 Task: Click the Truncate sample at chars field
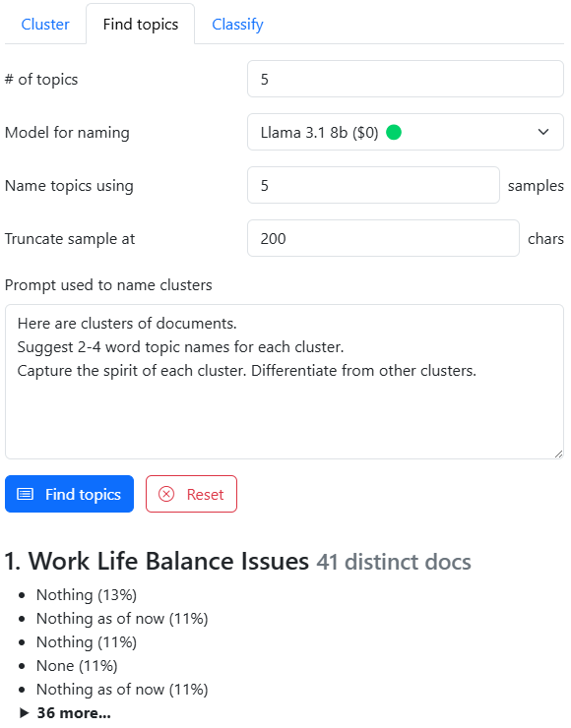coord(383,238)
